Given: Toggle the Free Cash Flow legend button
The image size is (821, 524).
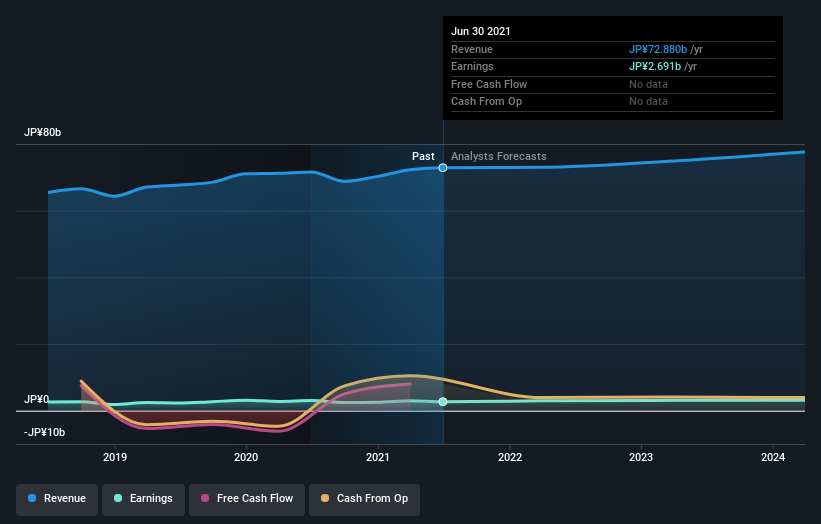Looking at the screenshot, I should coord(247,499).
